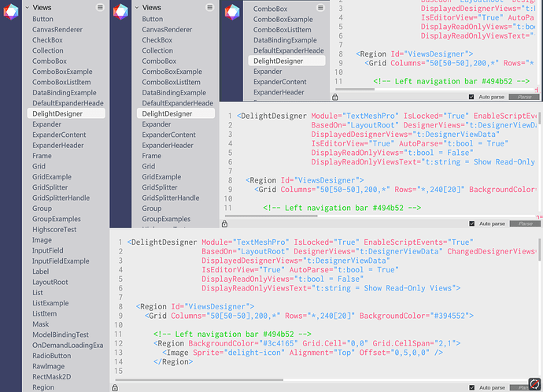Screen dimensions: 543x392
Task: Collapse the Views chevron in the leftmost list
Action: point(27,7)
